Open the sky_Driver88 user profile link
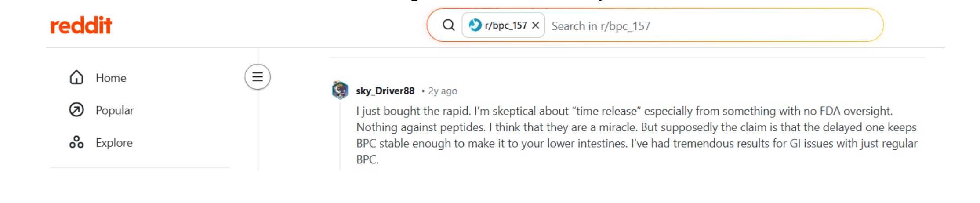980x203 pixels. pyautogui.click(x=385, y=91)
